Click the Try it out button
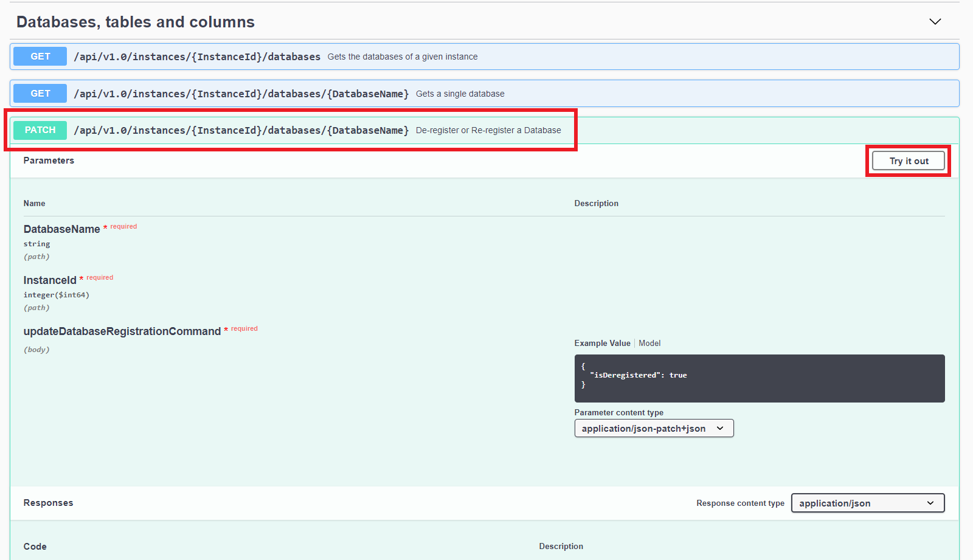Viewport: 973px width, 560px height. pyautogui.click(x=909, y=161)
